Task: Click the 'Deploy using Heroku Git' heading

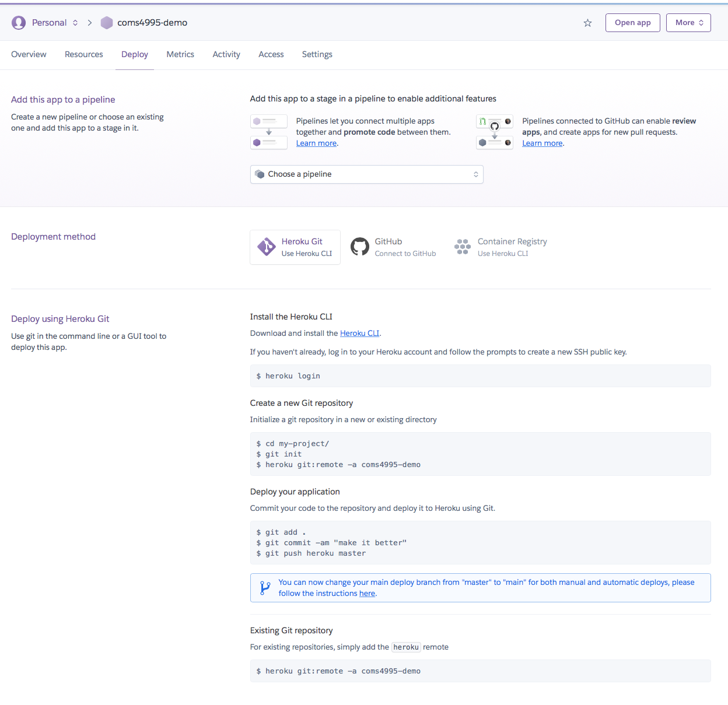Action: (x=60, y=319)
